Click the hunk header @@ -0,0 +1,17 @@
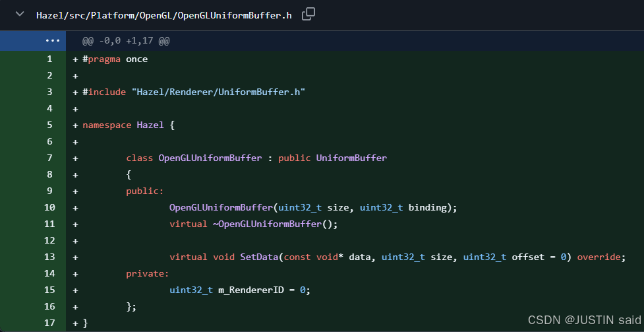This screenshot has height=332, width=644. [126, 41]
